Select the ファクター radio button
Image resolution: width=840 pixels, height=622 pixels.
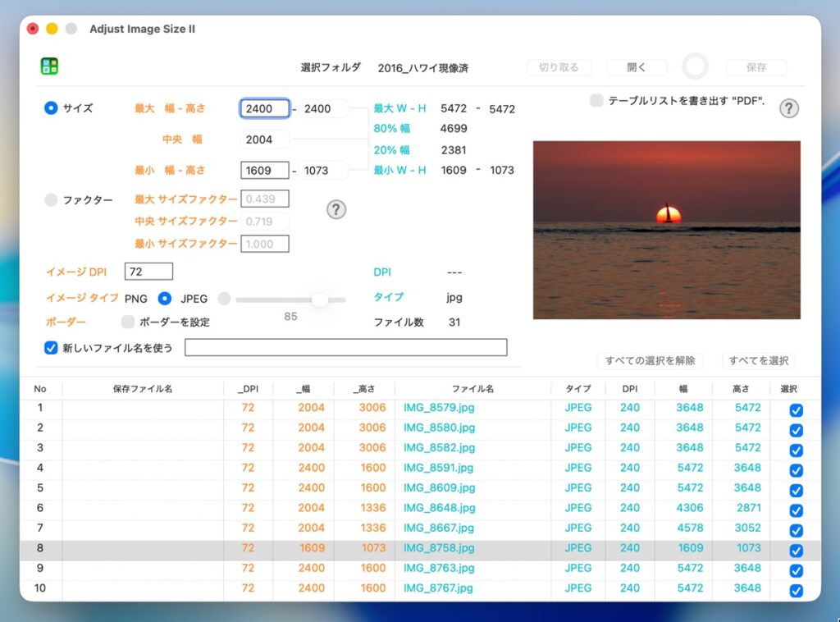(x=51, y=199)
